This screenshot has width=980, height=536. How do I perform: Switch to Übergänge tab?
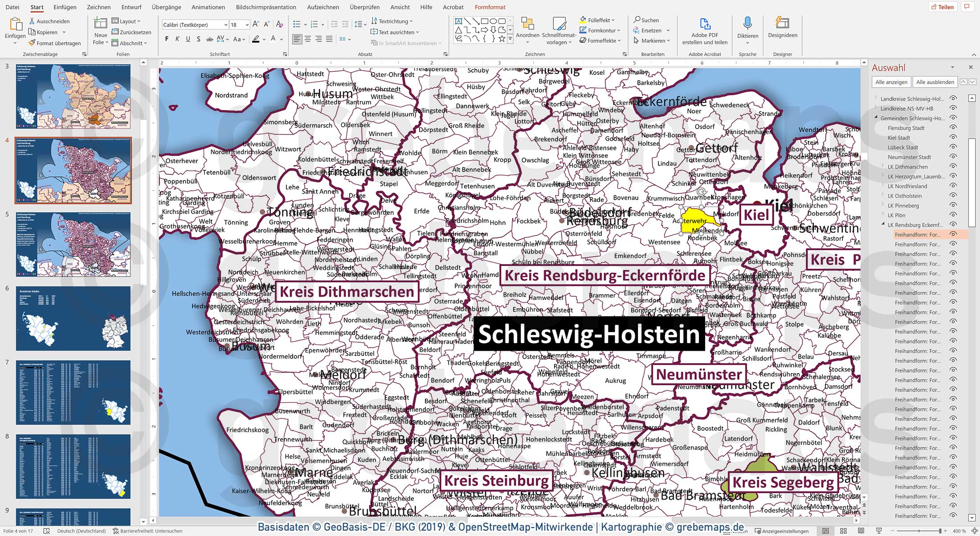[166, 7]
